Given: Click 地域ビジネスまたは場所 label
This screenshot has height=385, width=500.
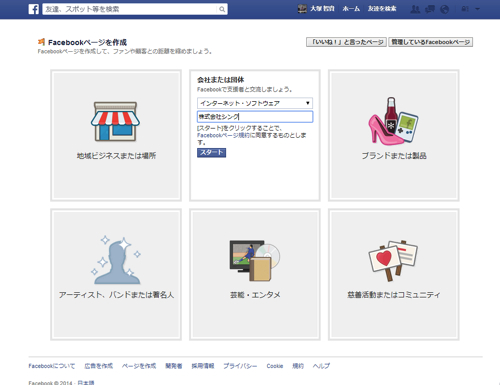Looking at the screenshot, I should [116, 156].
